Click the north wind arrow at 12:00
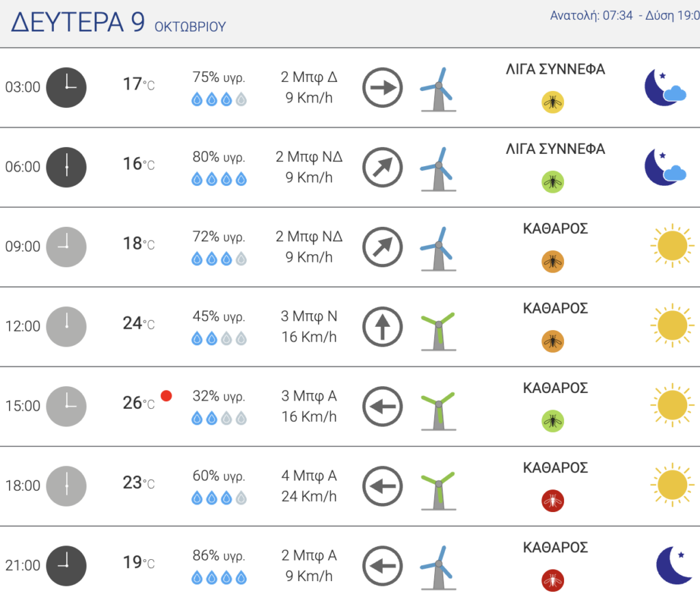This screenshot has width=700, height=594. click(383, 327)
